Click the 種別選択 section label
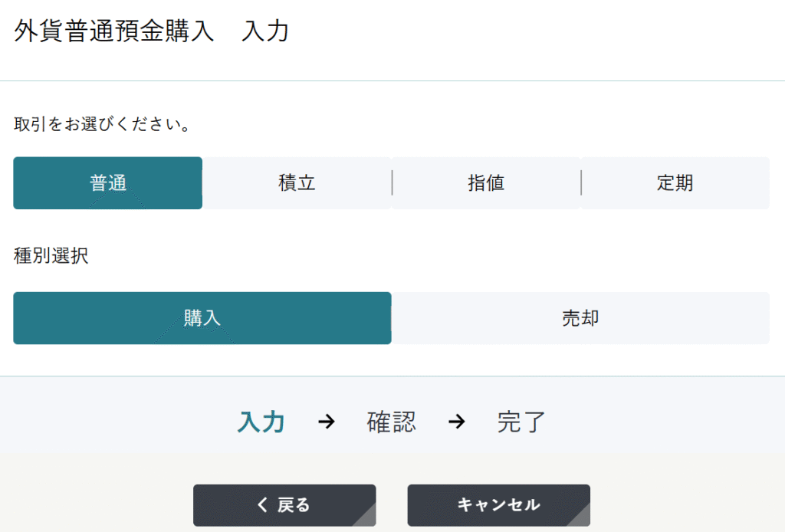Screen dimensions: 785x532 (51, 256)
